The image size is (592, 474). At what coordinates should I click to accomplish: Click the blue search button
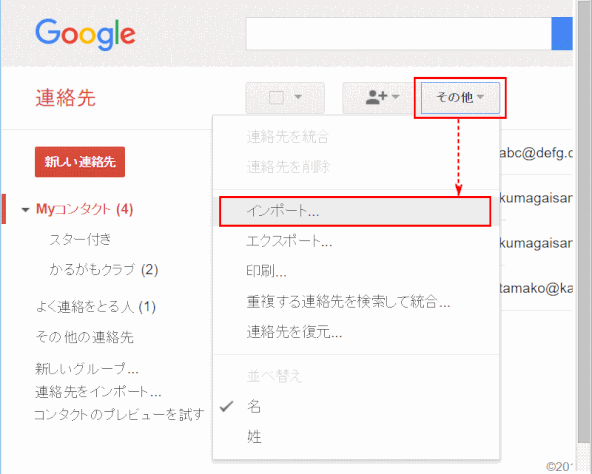click(562, 34)
